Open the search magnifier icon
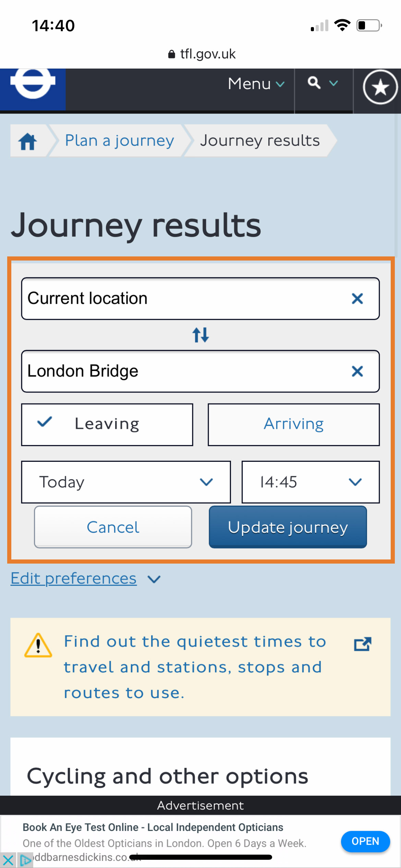The width and height of the screenshot is (401, 868). [x=314, y=83]
